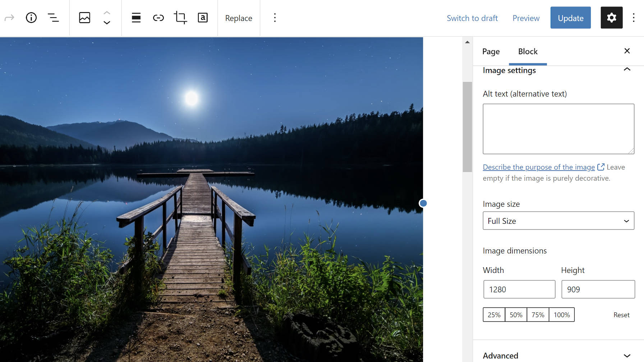Open the block options three-dot menu
Screen dimensions: 644x362
pyautogui.click(x=275, y=18)
